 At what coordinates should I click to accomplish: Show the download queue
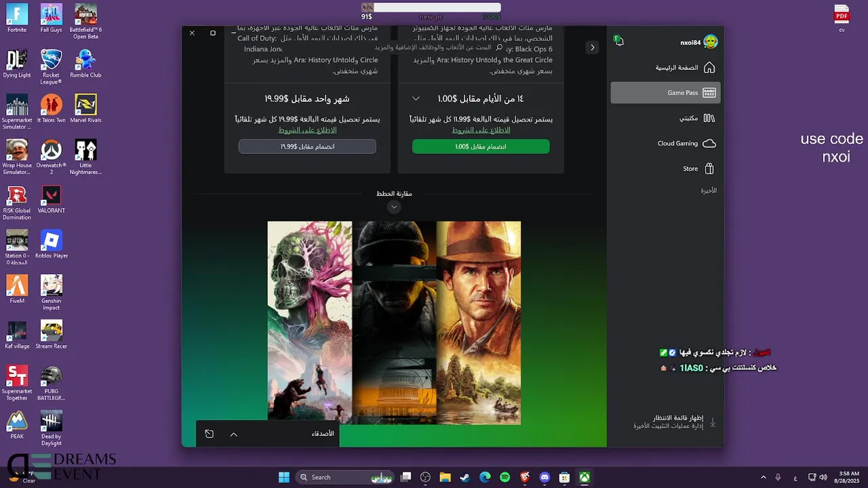674,422
